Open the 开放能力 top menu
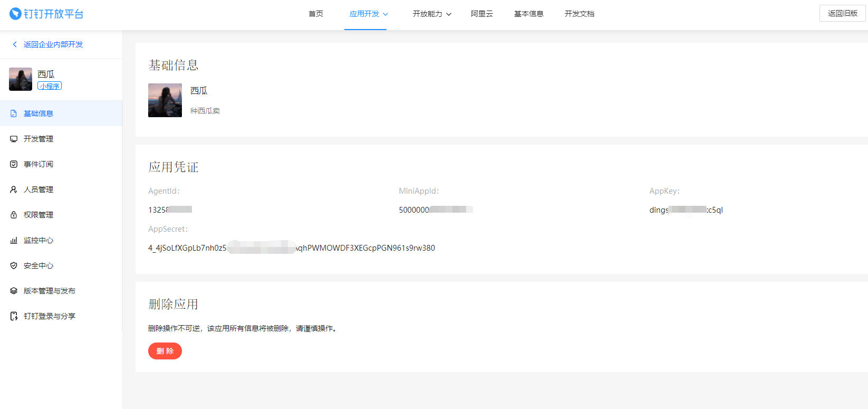 pos(428,14)
